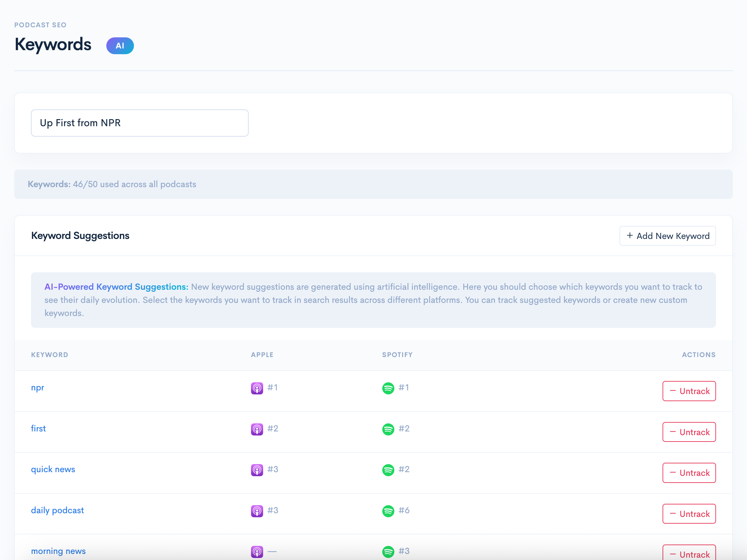Click Apple rank #2 in first row
The width and height of the screenshot is (747, 560).
pyautogui.click(x=273, y=428)
